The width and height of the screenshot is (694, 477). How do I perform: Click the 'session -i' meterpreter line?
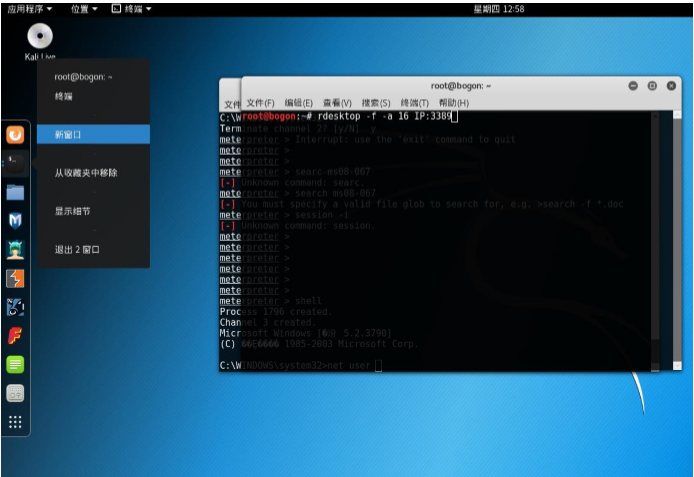(284, 215)
